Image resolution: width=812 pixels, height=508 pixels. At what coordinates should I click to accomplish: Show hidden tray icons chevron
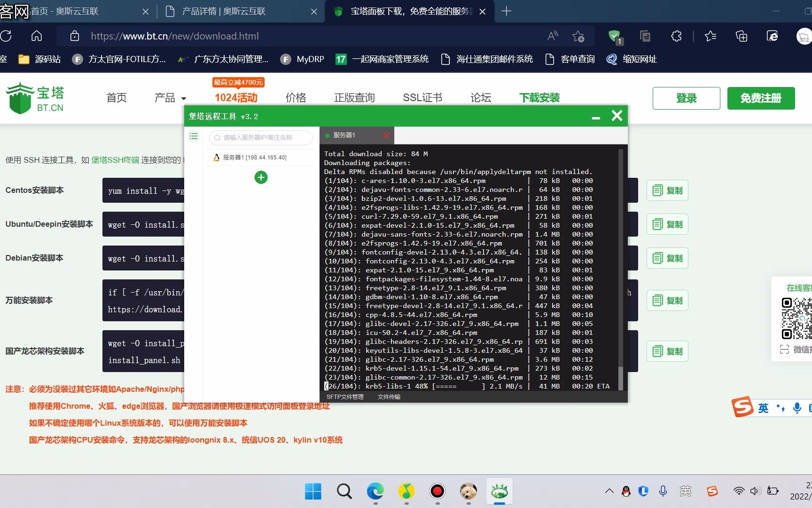click(x=609, y=491)
